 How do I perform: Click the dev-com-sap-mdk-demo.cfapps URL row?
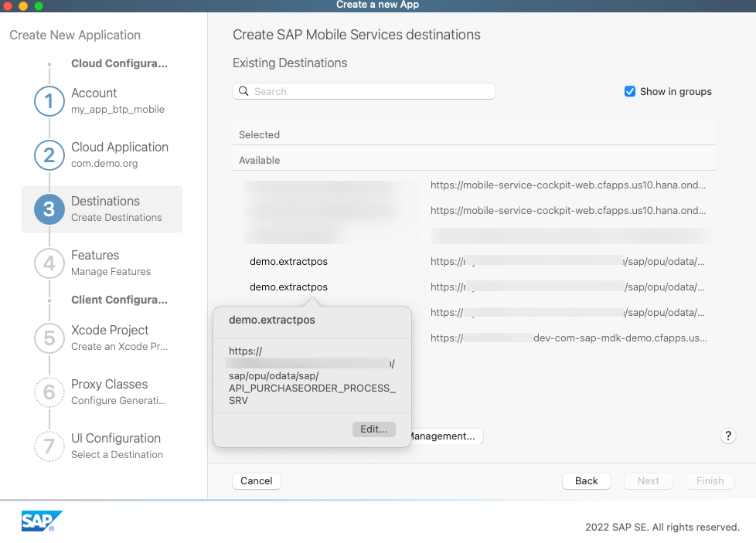click(569, 338)
